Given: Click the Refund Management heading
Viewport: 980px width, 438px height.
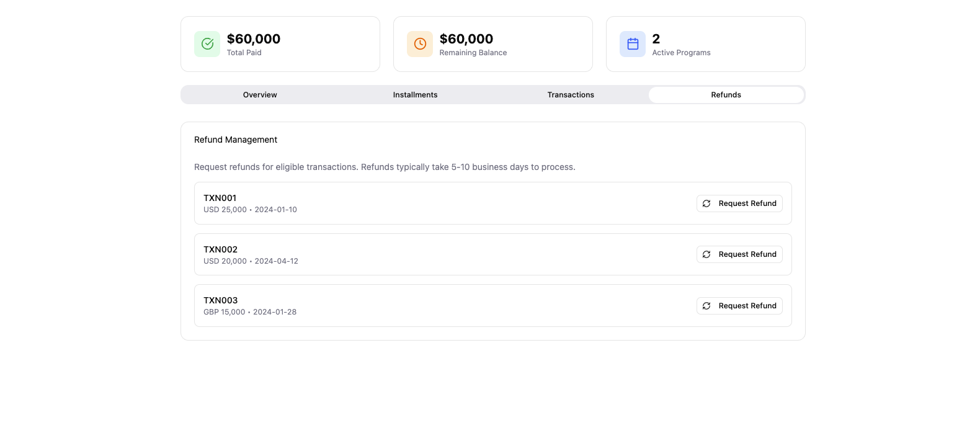Looking at the screenshot, I should pos(236,140).
